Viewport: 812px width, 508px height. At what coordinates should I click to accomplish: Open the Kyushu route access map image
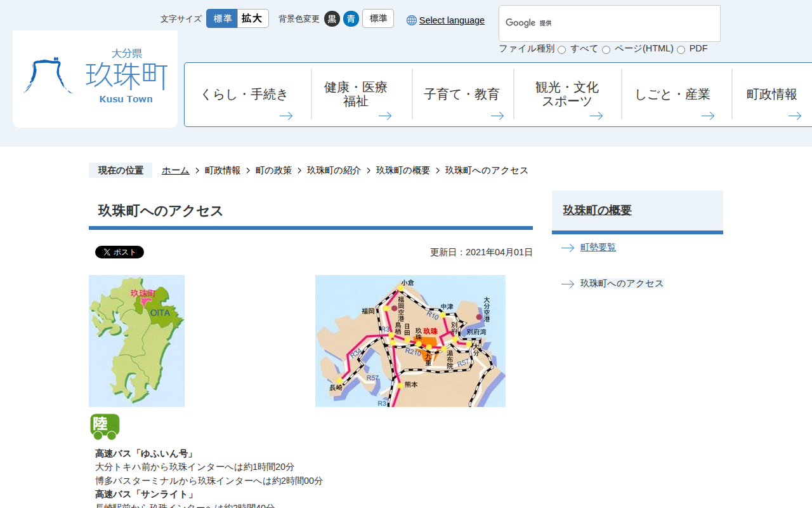coord(410,341)
